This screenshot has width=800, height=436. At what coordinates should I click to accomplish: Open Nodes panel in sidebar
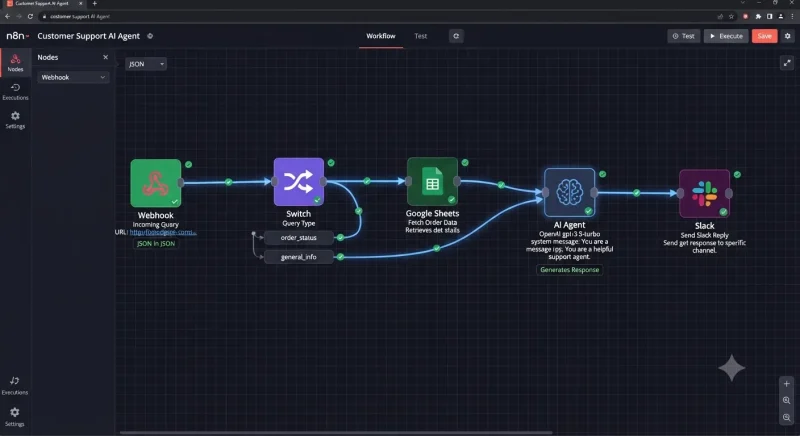(x=15, y=62)
